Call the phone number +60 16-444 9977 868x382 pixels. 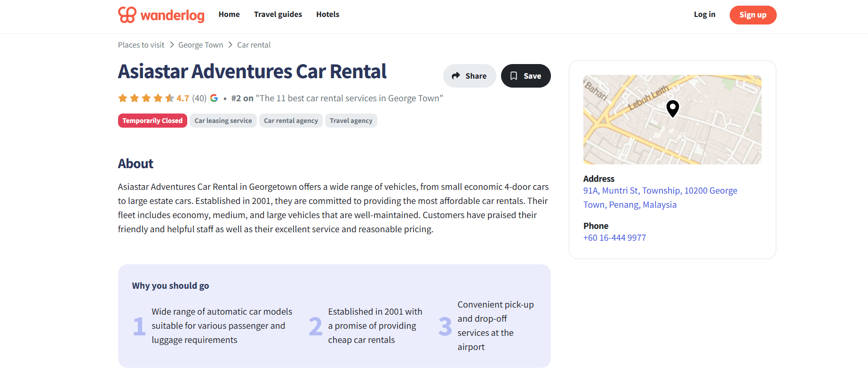pos(614,237)
